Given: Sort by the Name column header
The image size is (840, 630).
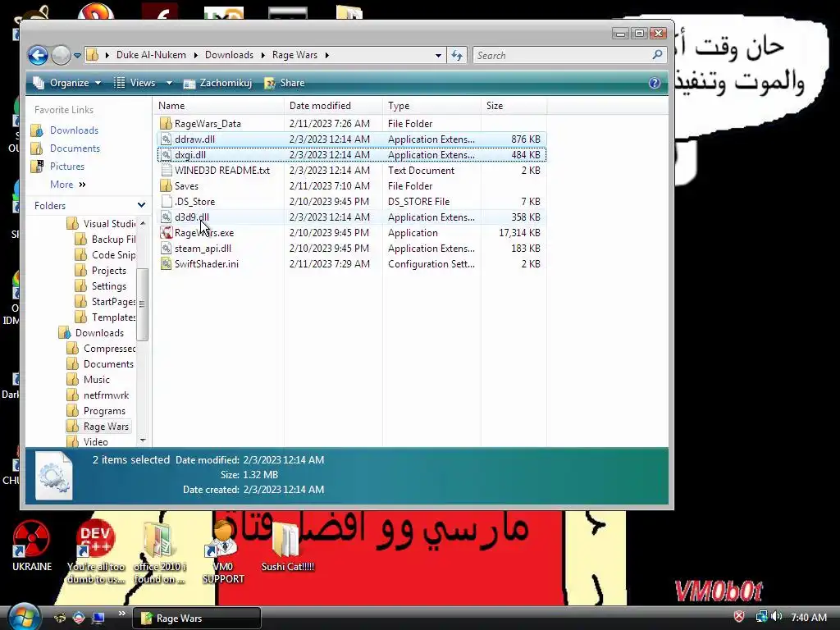Looking at the screenshot, I should (218, 106).
